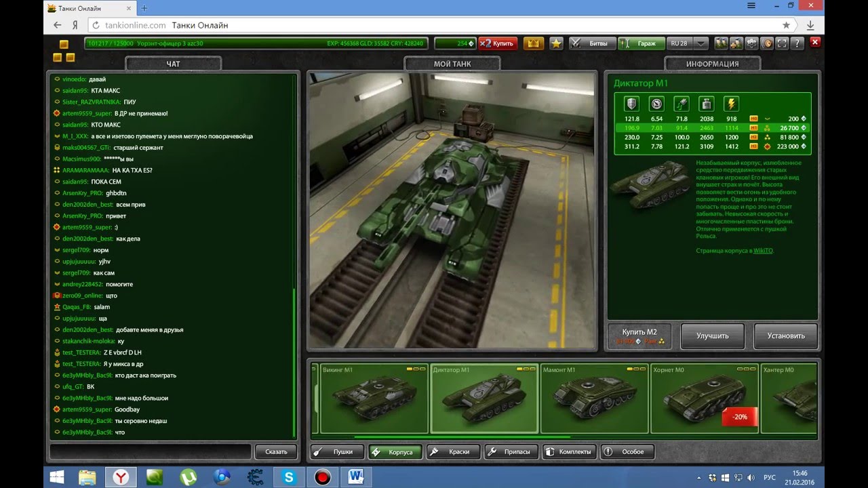Switch to the Пушки category
The height and width of the screenshot is (488, 868).
click(338, 451)
